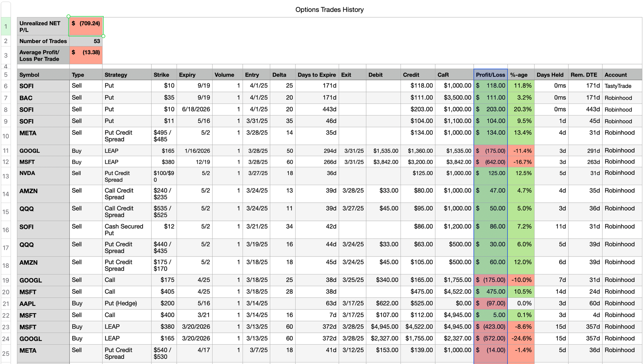The height and width of the screenshot is (364, 644).
Task: Select the '%-age' column header cell
Action: (x=521, y=75)
